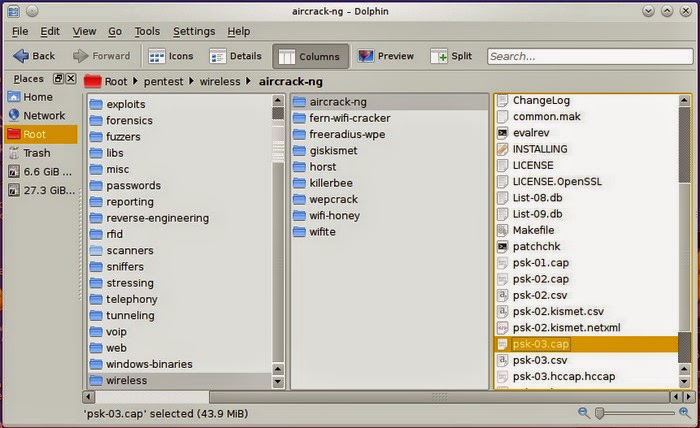Click Root in the breadcrumb path
Image resolution: width=700 pixels, height=428 pixels.
pos(116,82)
